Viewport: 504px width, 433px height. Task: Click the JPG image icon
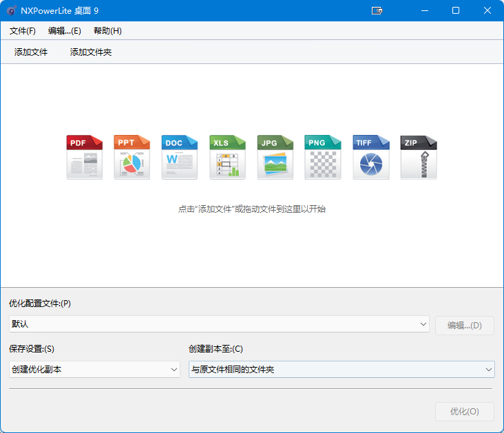(x=275, y=157)
